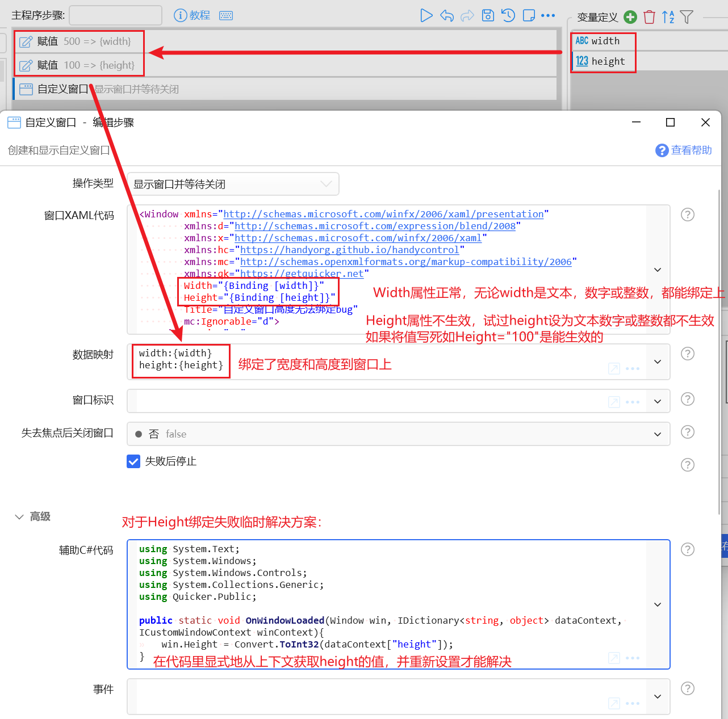
Task: Expand the 辅助C#代码 editor with its chevron
Action: 658,604
